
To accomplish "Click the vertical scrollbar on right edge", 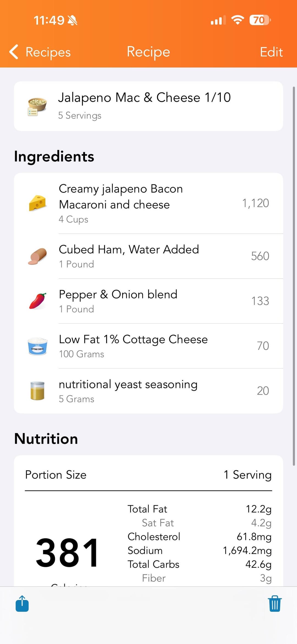I will click(294, 275).
